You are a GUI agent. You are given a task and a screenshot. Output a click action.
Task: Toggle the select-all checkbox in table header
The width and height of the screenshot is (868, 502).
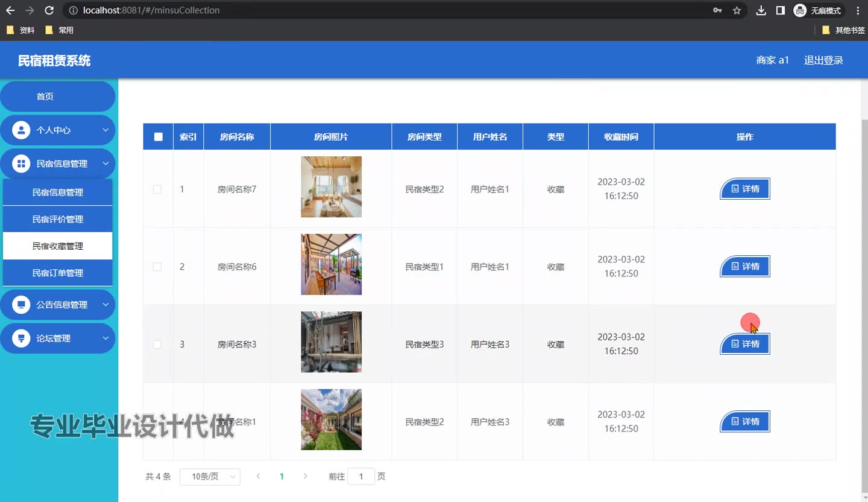[158, 137]
